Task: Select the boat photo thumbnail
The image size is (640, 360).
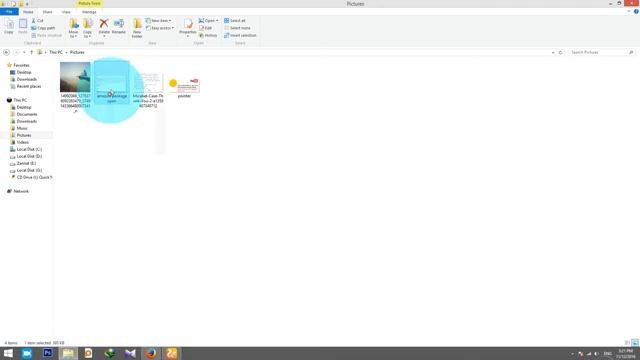Action: 75,77
